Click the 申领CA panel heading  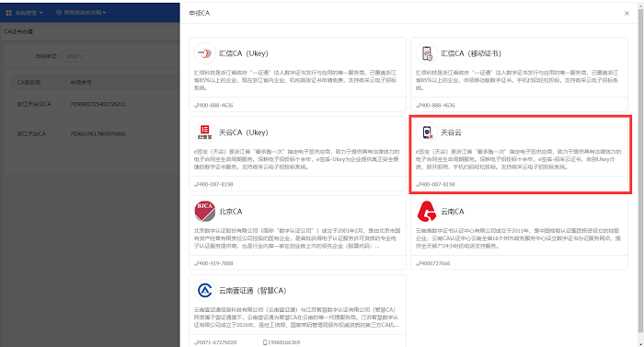pyautogui.click(x=200, y=13)
